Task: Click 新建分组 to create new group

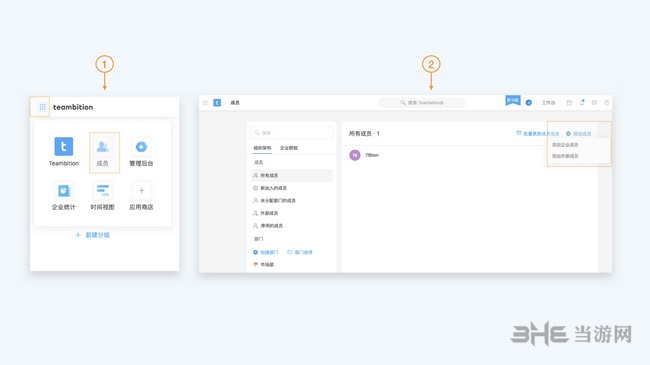Action: click(92, 235)
